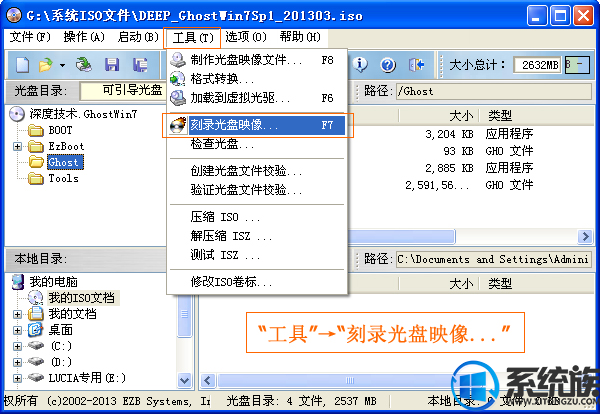The width and height of the screenshot is (600, 414).
Task: Expand the 我的文档 node
Action: pos(17,315)
